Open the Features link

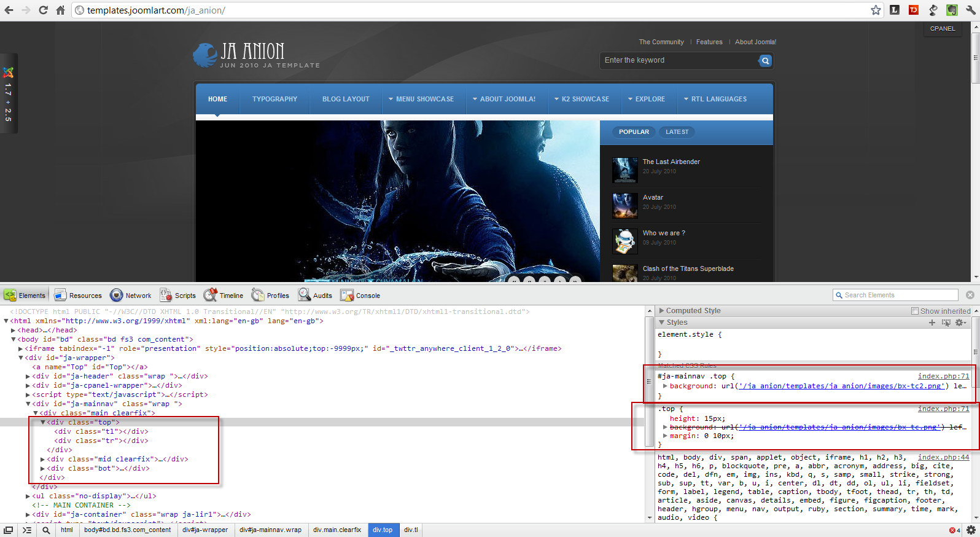[709, 42]
